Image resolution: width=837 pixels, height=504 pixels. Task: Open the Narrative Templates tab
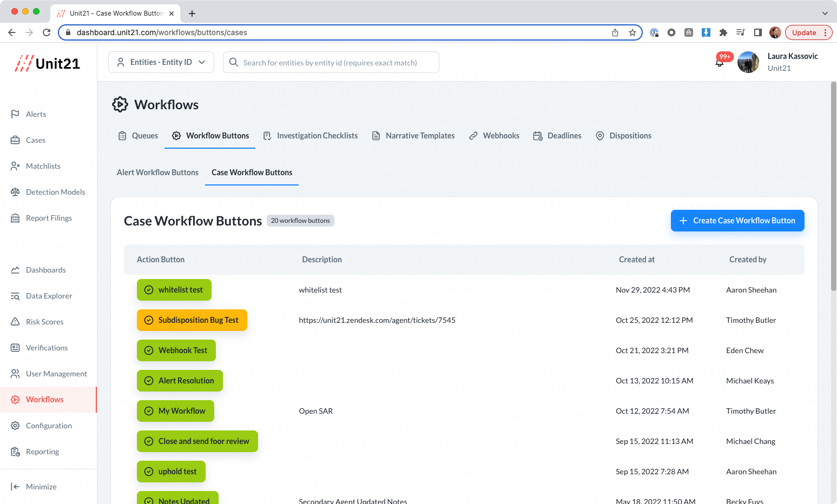click(413, 136)
